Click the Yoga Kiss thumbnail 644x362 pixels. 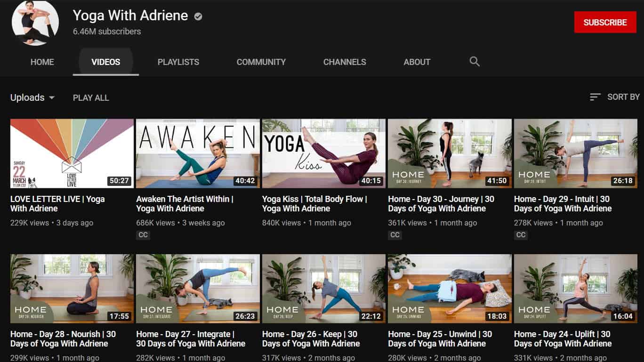(324, 153)
